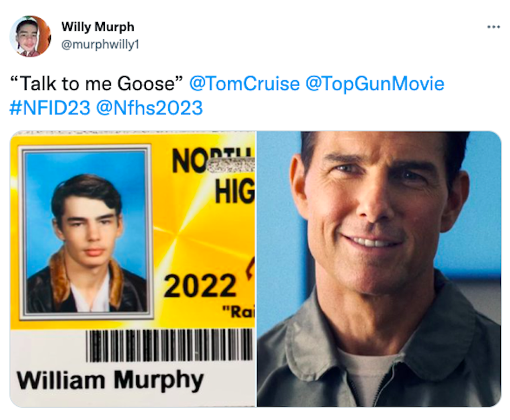
Task: Open the school ID card image
Action: coord(132,269)
